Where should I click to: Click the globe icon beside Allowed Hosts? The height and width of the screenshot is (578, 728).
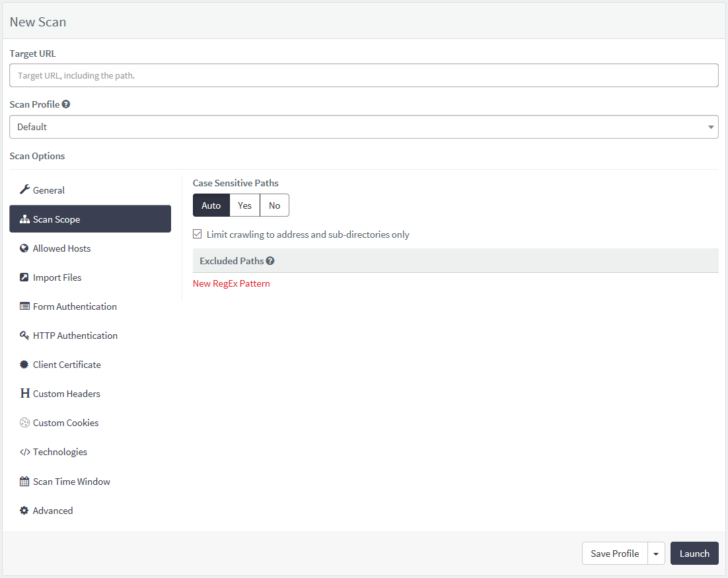(x=24, y=248)
